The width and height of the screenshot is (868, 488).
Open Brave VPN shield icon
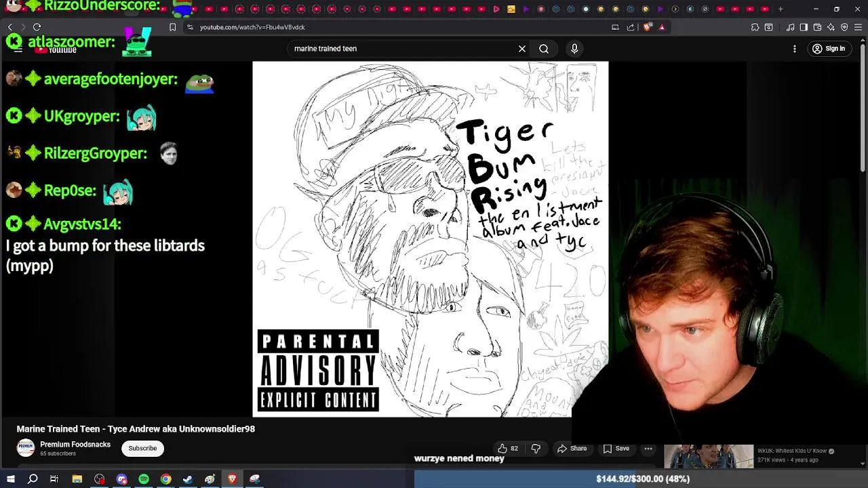click(x=844, y=27)
